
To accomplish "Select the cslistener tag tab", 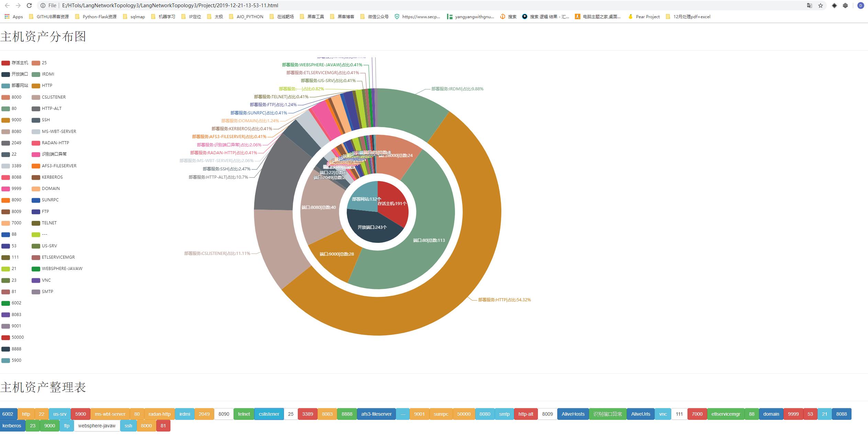I will click(x=269, y=414).
